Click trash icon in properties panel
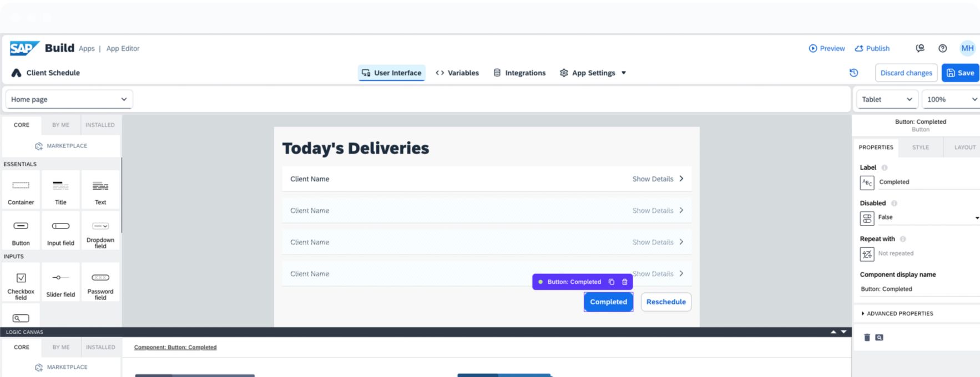The height and width of the screenshot is (377, 980). tap(867, 337)
